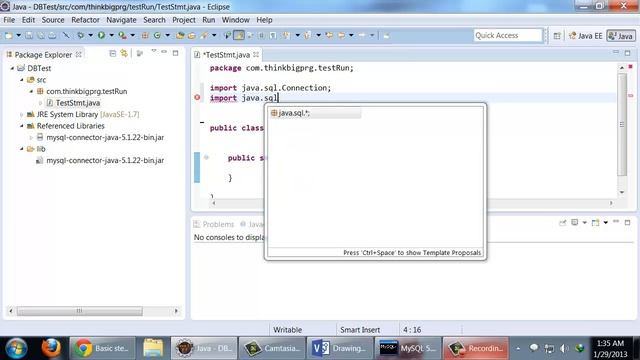Screen dimensions: 640x360
Task: Open the External Tools dropdown arrow
Action: [132, 36]
